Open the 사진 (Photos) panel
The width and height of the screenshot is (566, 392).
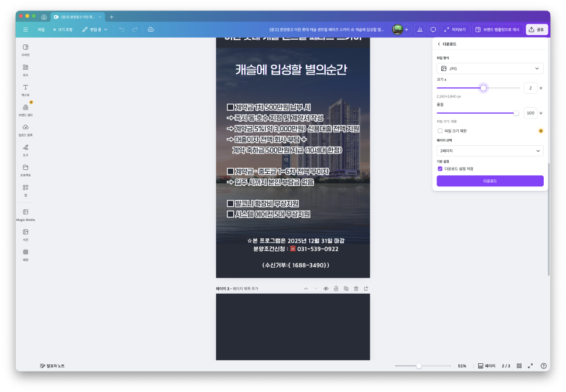click(25, 234)
